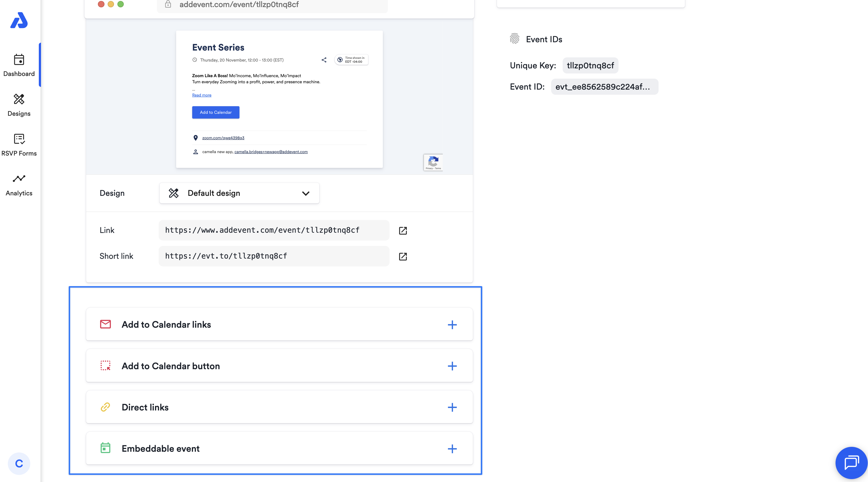Expand the Direct links section

coord(452,407)
